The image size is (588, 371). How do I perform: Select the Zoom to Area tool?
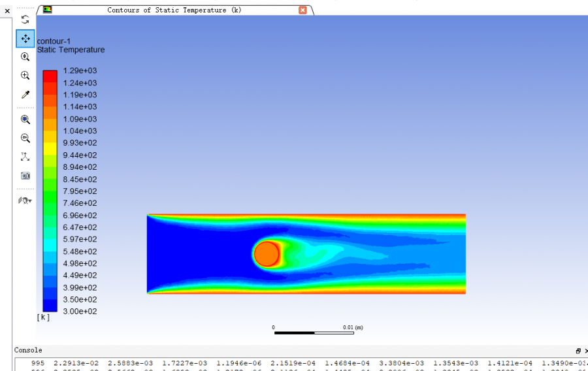25,75
